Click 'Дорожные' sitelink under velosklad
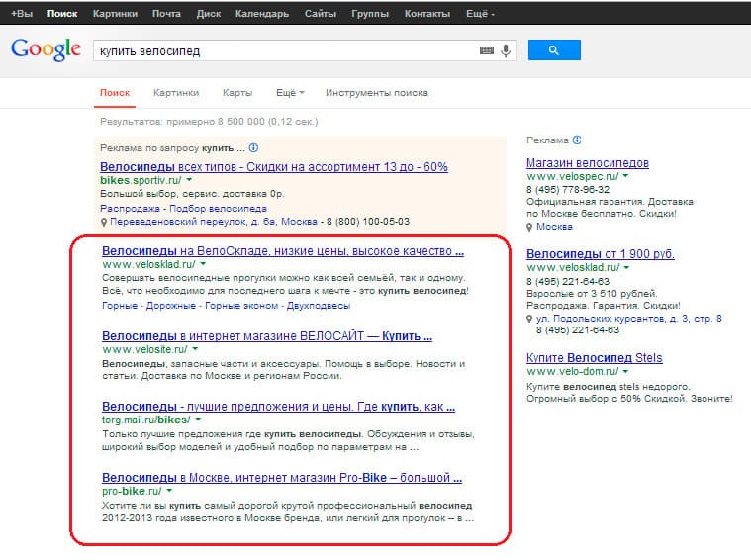The width and height of the screenshot is (751, 560). click(x=171, y=306)
